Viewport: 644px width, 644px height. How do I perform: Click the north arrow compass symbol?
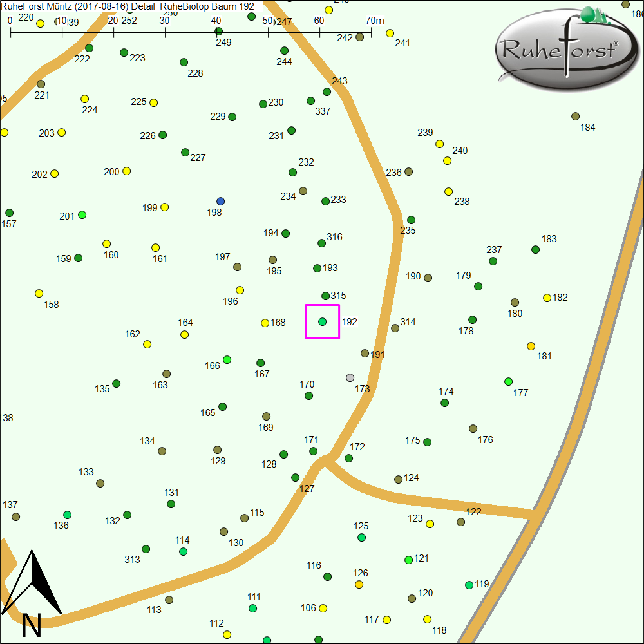[x=32, y=592]
